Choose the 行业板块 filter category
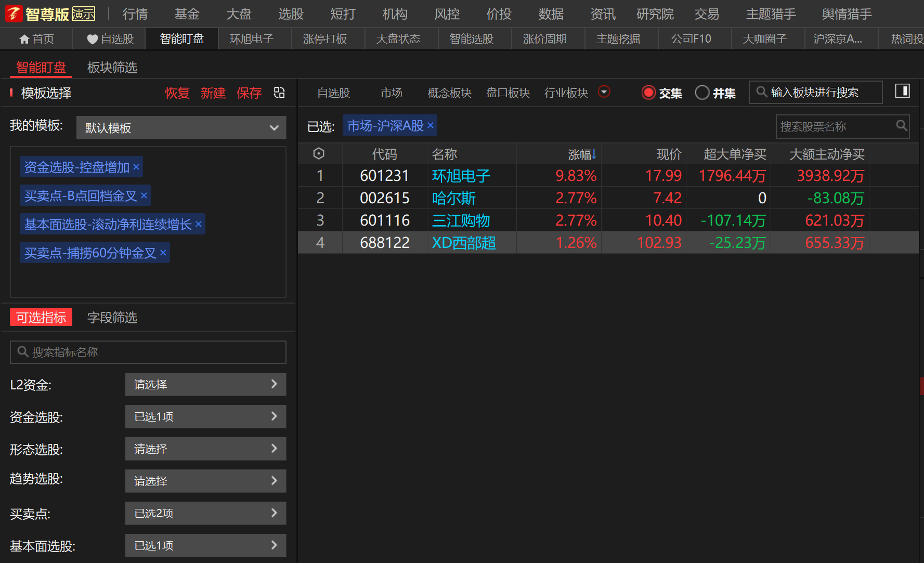 point(566,93)
